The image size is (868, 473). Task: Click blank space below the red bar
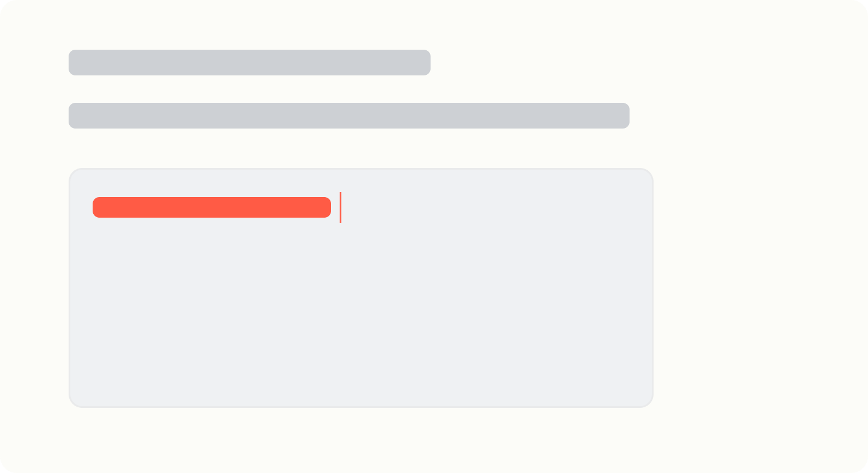point(212,257)
